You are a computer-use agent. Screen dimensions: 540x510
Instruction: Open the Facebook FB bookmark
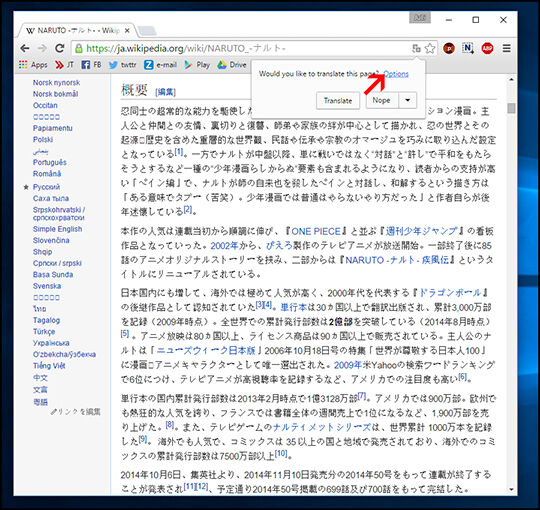coord(91,65)
